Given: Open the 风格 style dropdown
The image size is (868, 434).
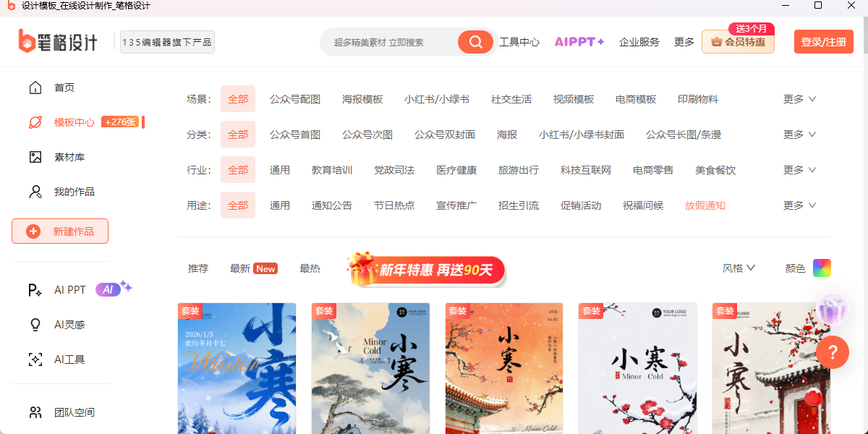Looking at the screenshot, I should [739, 268].
